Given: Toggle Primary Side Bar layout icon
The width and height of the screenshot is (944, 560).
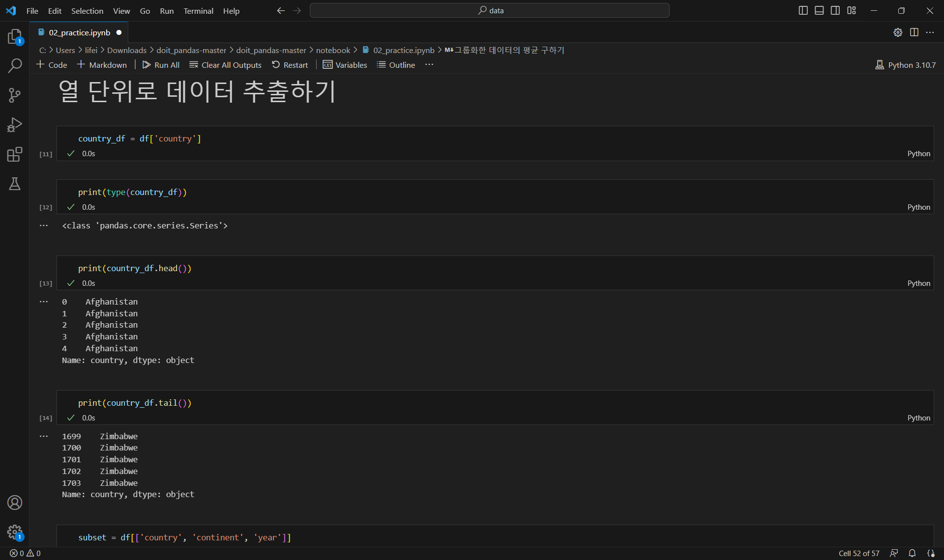Looking at the screenshot, I should tap(803, 10).
